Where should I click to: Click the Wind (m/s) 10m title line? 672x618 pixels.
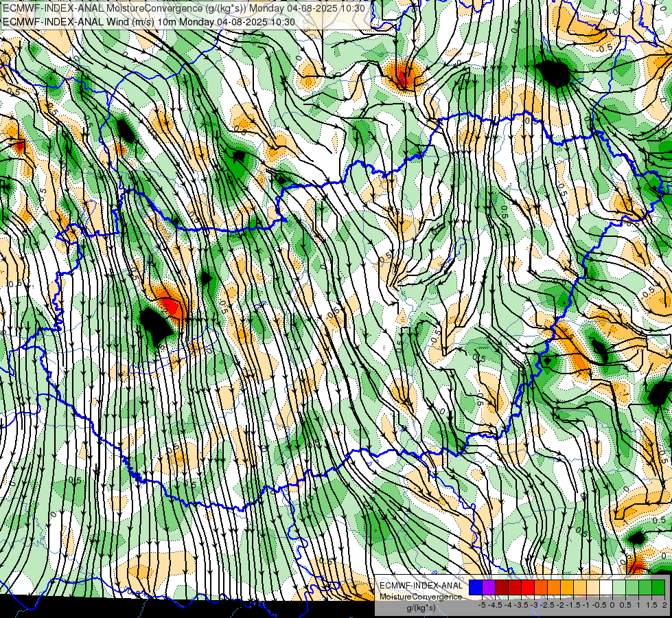tap(149, 21)
